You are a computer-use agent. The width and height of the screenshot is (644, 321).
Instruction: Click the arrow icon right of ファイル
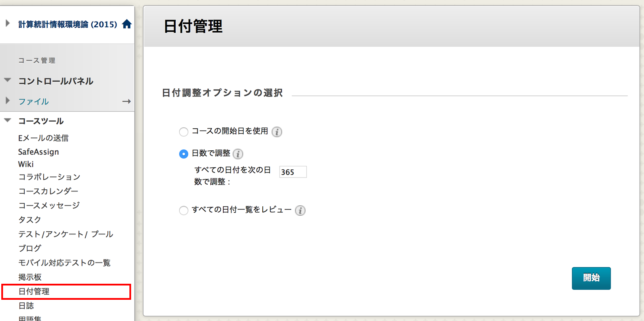coord(126,101)
